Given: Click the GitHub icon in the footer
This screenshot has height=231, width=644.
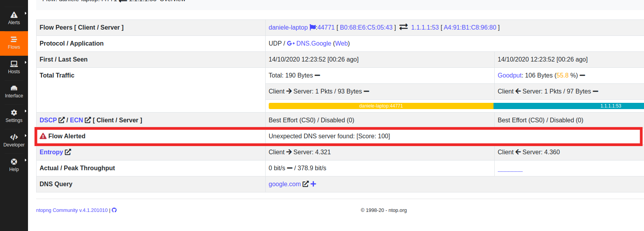Looking at the screenshot, I should coord(114,210).
